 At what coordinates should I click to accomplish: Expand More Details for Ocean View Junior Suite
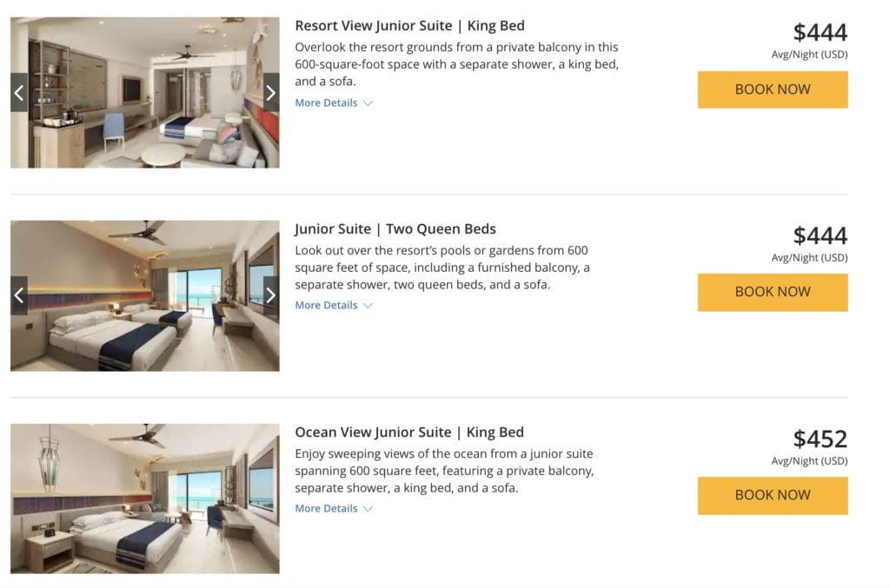333,508
